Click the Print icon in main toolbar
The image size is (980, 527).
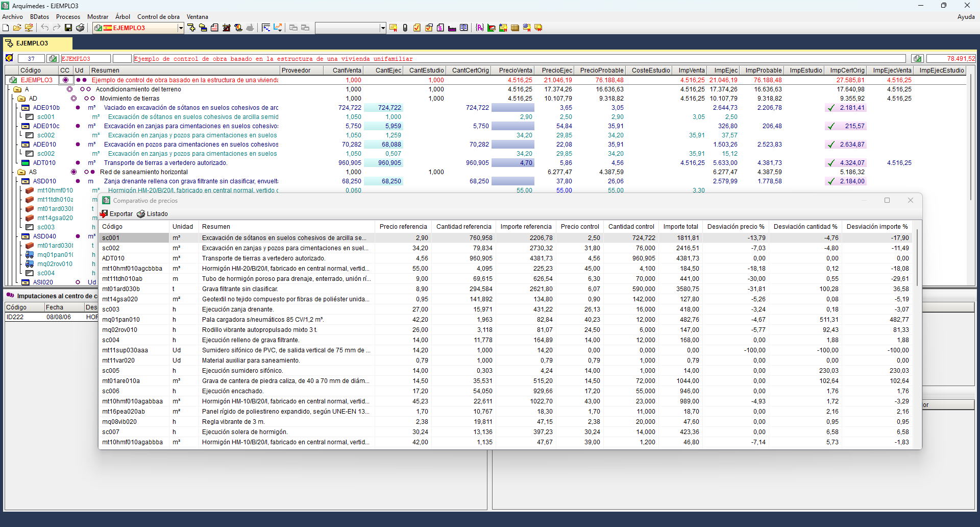click(x=80, y=28)
